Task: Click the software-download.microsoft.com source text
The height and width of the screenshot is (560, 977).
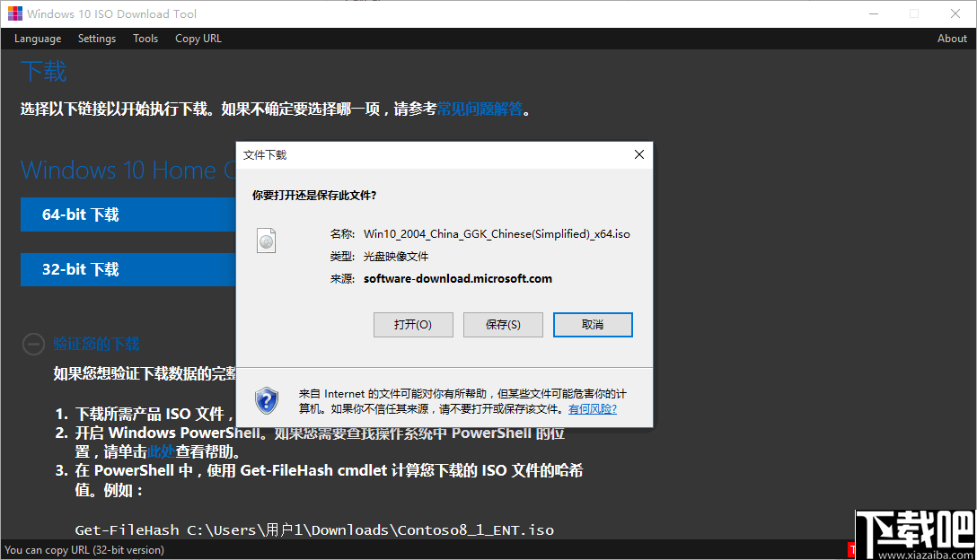Action: (x=458, y=279)
